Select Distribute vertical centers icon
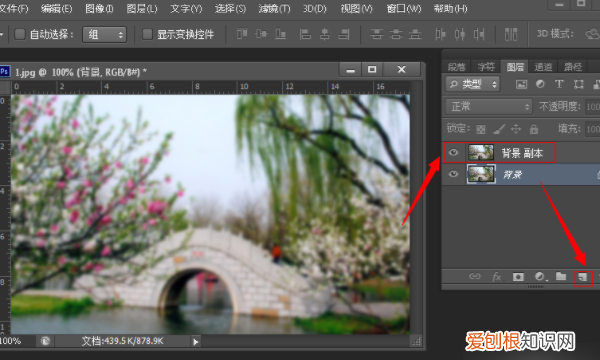 396,34
